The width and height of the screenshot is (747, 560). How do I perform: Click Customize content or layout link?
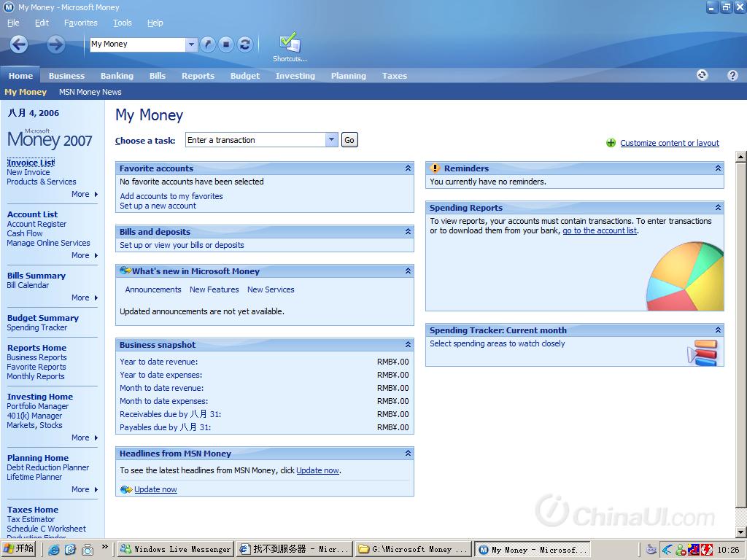tap(670, 143)
